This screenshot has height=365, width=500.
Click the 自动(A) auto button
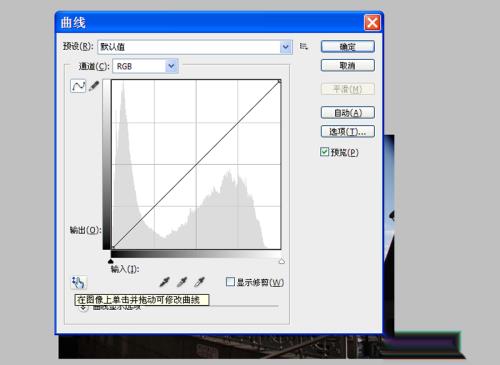(x=348, y=113)
